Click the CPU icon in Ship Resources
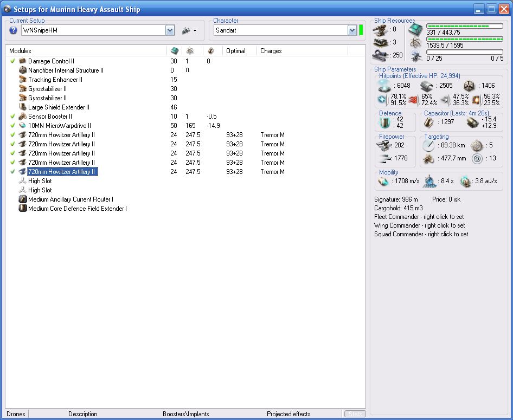Screen dimensions: 513x420 point(415,29)
